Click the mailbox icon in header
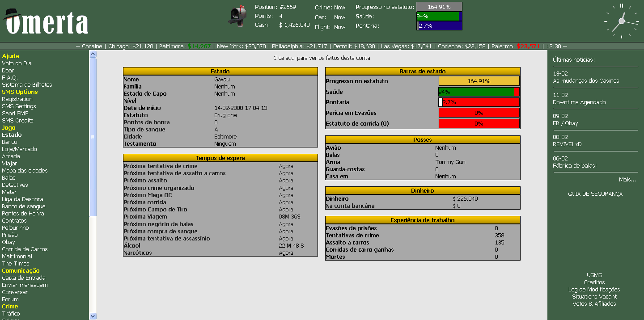644x320 pixels. 238,17
